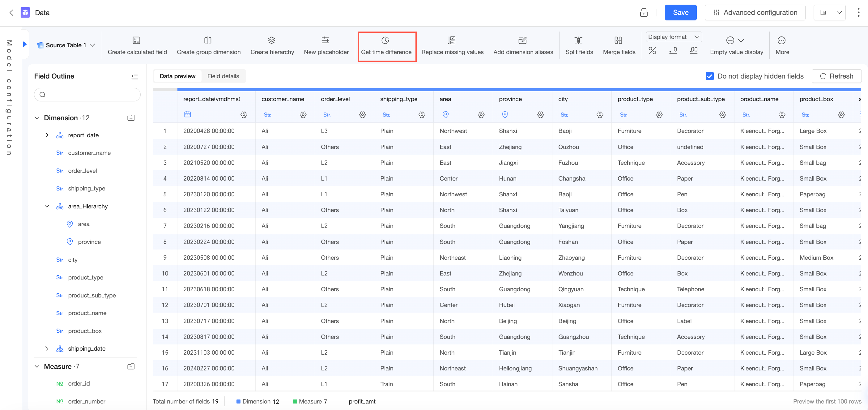
Task: Open the Display format dropdown
Action: tap(674, 37)
